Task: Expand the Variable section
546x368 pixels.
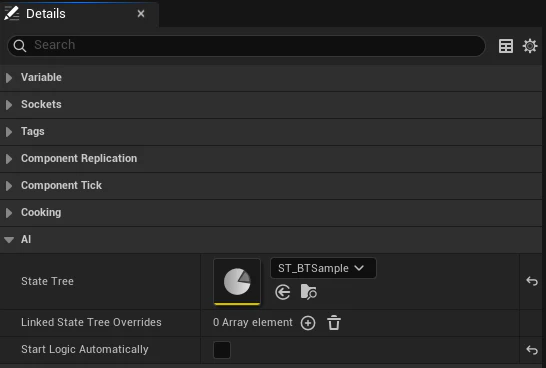Action: (x=9, y=78)
